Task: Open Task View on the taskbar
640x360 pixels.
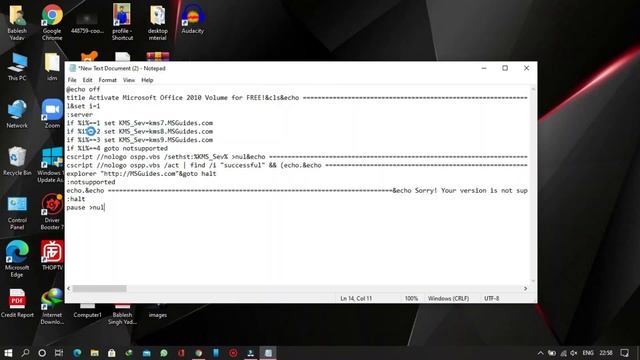Action: click(x=59, y=353)
